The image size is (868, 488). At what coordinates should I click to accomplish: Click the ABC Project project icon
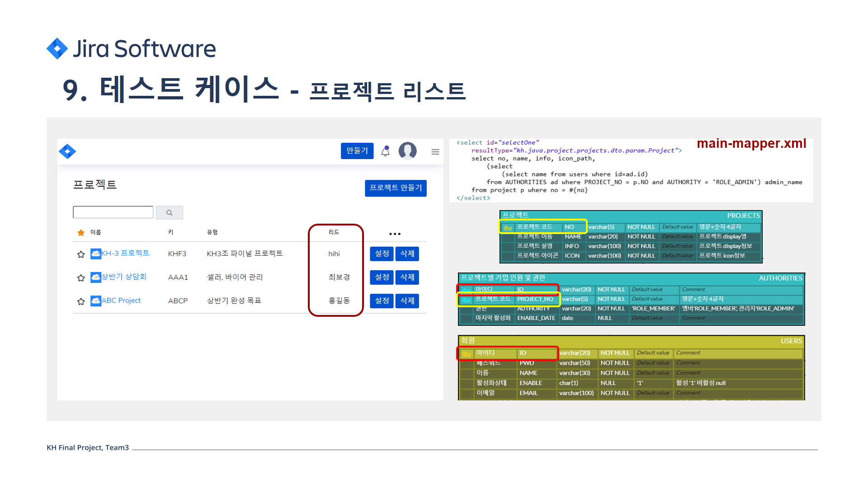96,300
